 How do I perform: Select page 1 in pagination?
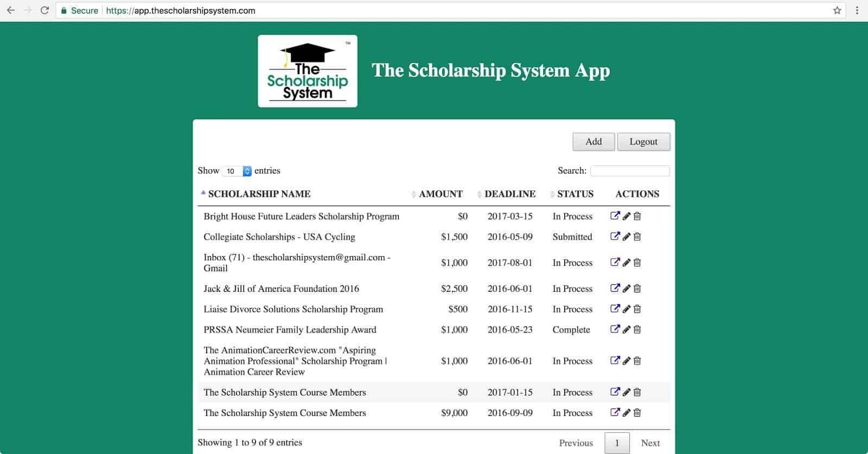click(617, 443)
